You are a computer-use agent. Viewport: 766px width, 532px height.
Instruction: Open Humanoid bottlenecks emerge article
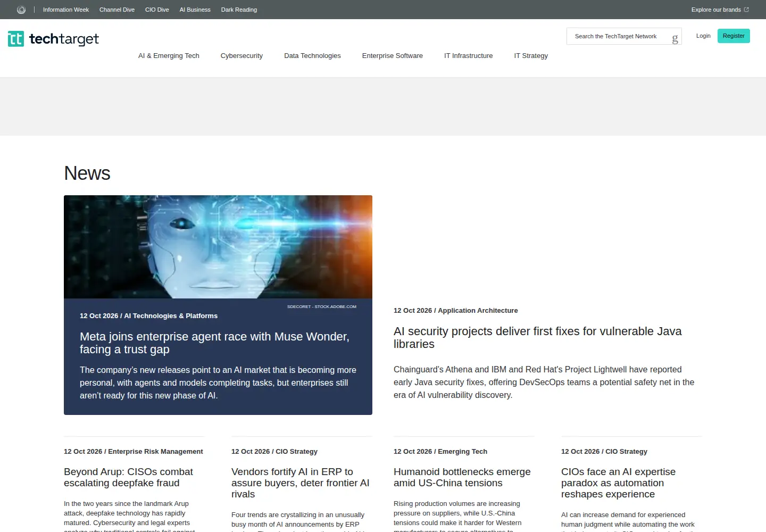(462, 477)
